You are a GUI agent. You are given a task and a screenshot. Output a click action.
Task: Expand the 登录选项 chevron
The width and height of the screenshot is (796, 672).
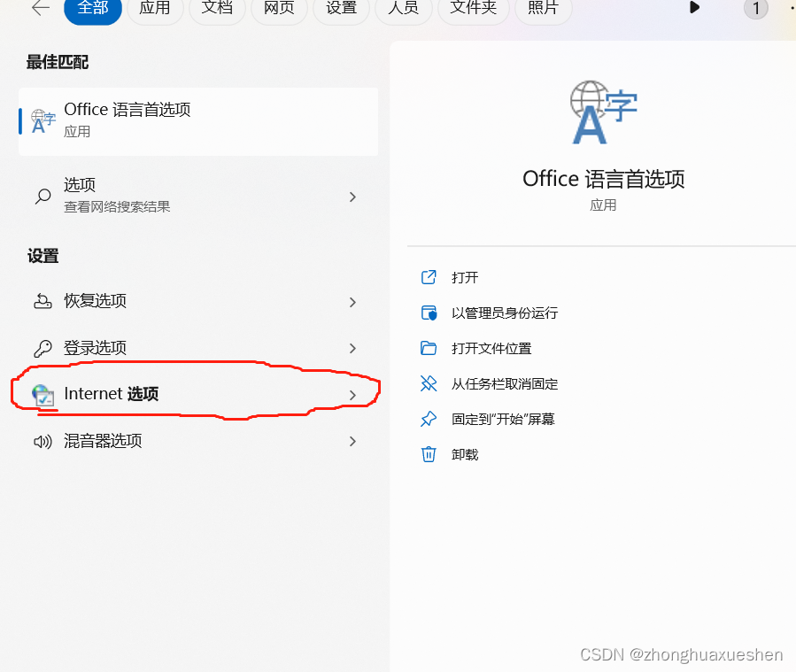[352, 348]
